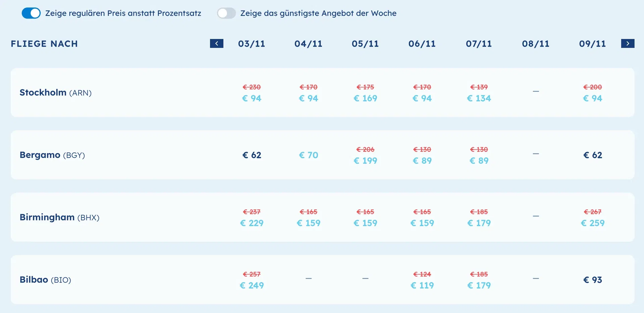Click the FLIEGE NACH heading
This screenshot has height=313, width=644.
pyautogui.click(x=44, y=43)
